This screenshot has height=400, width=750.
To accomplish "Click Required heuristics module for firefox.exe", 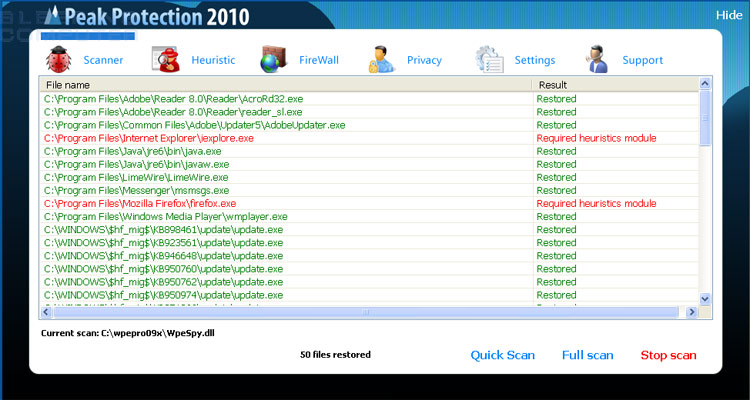I will [596, 203].
